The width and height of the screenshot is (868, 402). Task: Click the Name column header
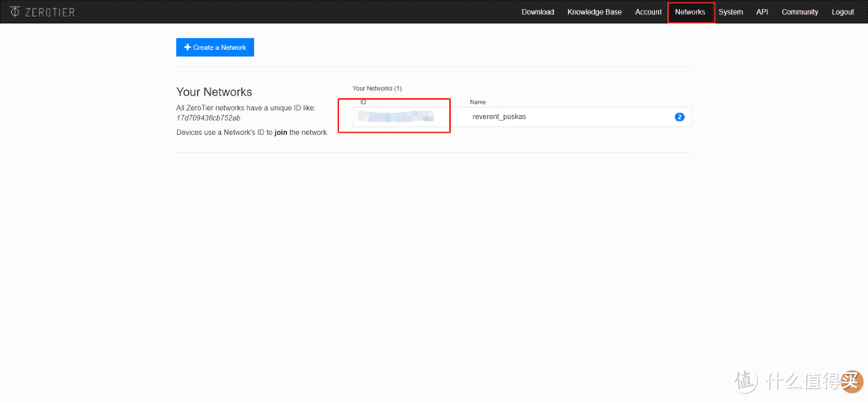[x=478, y=102]
